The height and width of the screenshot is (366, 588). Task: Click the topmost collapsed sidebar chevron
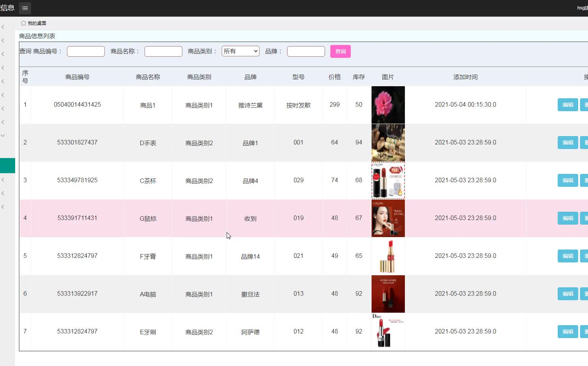[3, 26]
